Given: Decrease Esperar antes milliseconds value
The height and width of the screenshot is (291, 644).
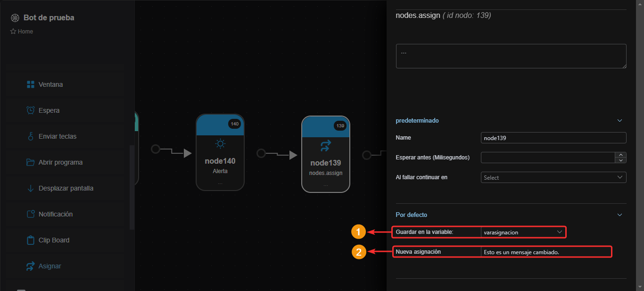Looking at the screenshot, I should tap(621, 160).
